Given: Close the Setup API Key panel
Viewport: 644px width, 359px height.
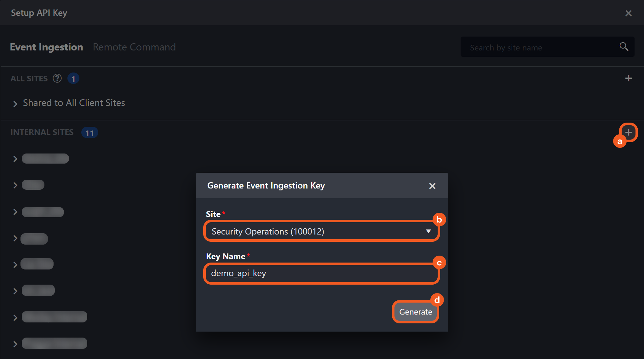Looking at the screenshot, I should tap(628, 13).
